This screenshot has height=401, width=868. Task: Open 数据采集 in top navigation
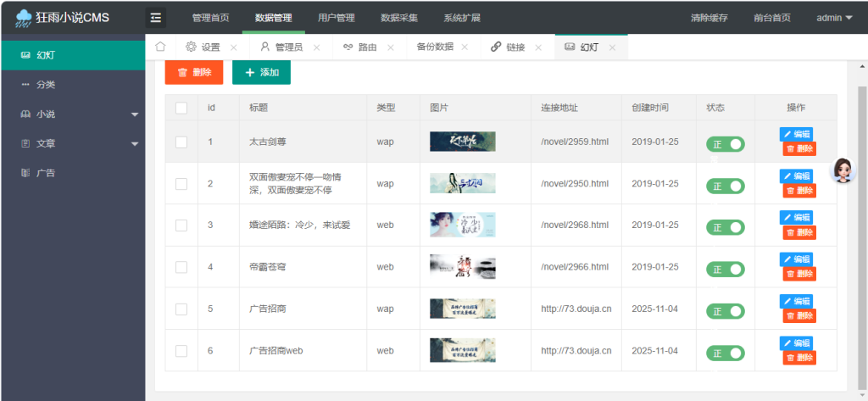point(399,18)
